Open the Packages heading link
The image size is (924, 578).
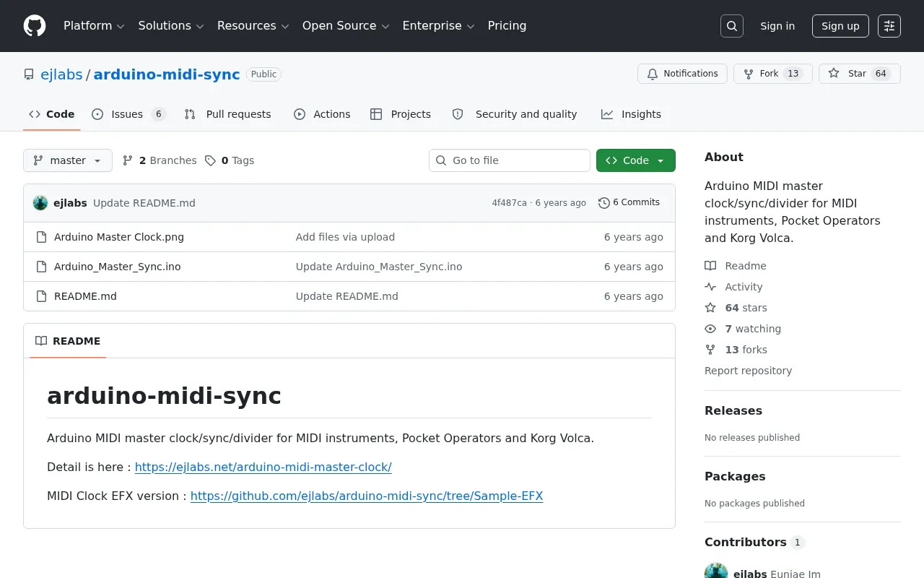coord(735,476)
